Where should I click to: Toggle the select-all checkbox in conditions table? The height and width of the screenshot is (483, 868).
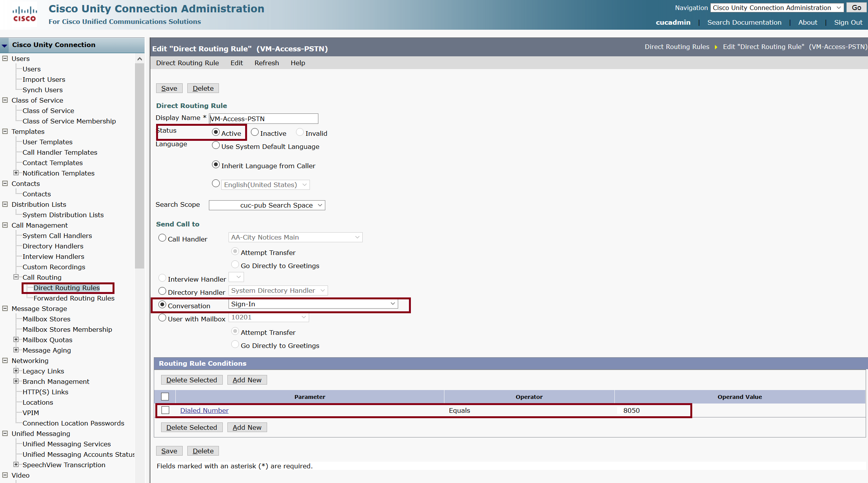[x=165, y=396]
